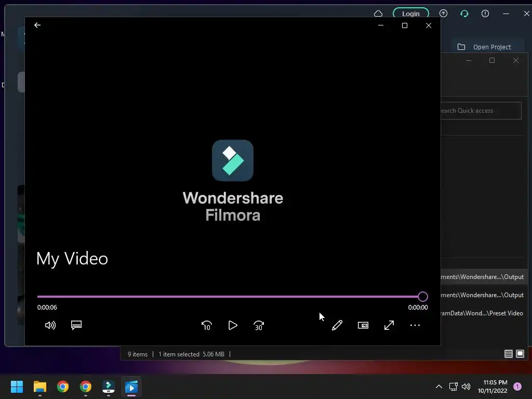Close the File Explorer window behind the player
This screenshot has height=399, width=532.
[x=516, y=60]
